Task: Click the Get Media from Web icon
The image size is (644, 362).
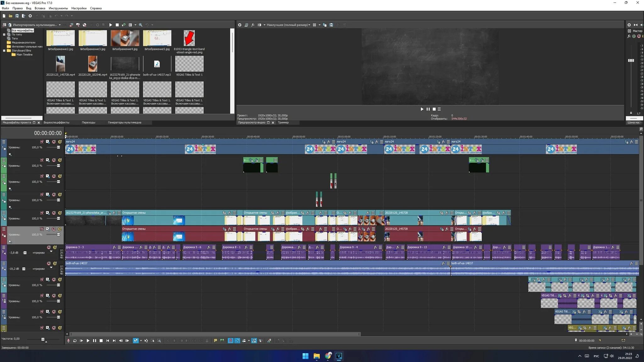Action: click(x=84, y=25)
